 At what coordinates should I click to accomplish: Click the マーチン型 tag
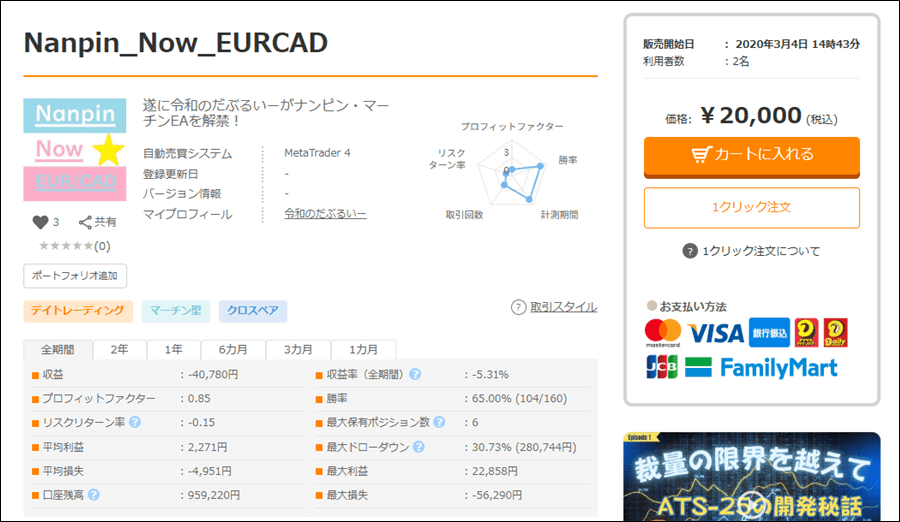[176, 311]
